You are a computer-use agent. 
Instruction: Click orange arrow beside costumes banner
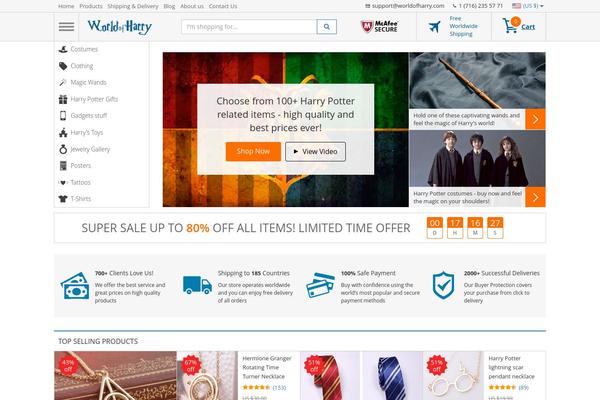click(x=535, y=197)
